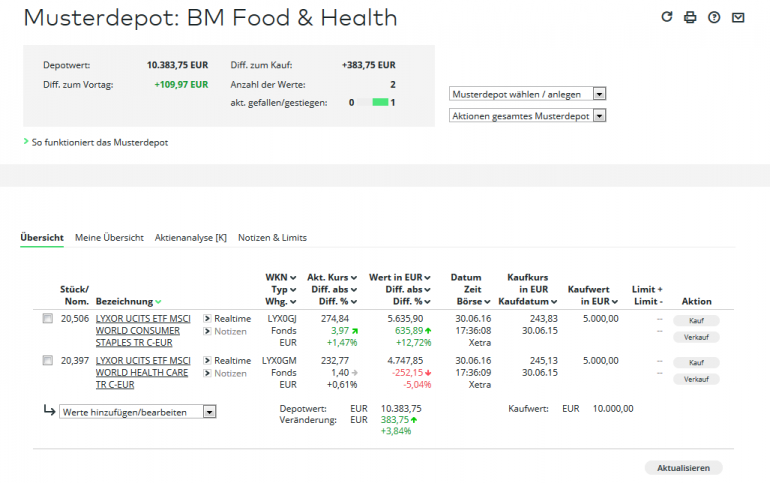Click Realtime arrow icon for Consumer Staples ETF
770x483 pixels.
[207, 319]
